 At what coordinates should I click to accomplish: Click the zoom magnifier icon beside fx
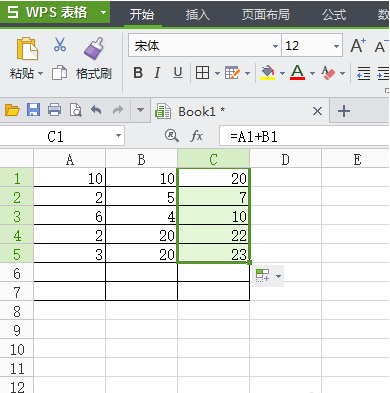(x=172, y=136)
